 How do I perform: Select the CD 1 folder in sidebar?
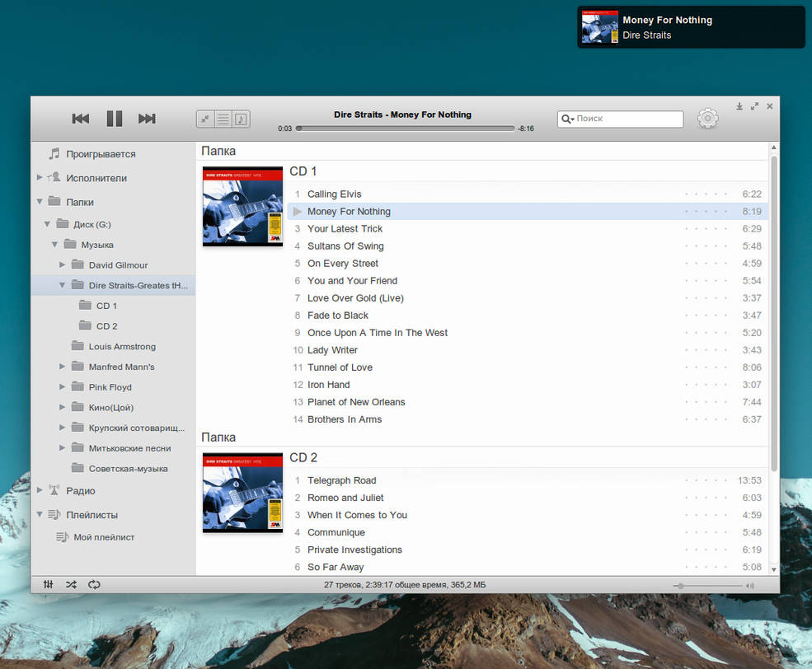(x=106, y=306)
